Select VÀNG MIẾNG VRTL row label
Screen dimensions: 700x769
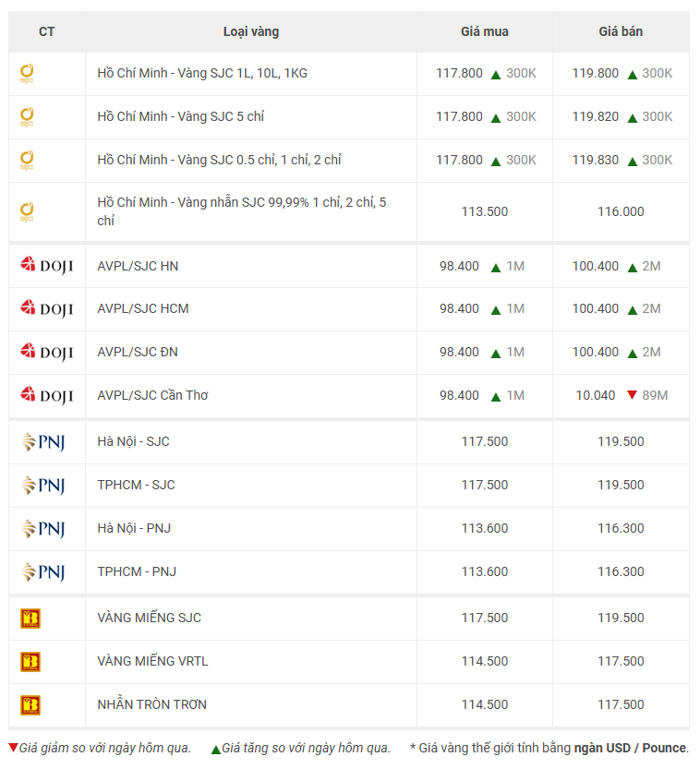pyautogui.click(x=152, y=661)
